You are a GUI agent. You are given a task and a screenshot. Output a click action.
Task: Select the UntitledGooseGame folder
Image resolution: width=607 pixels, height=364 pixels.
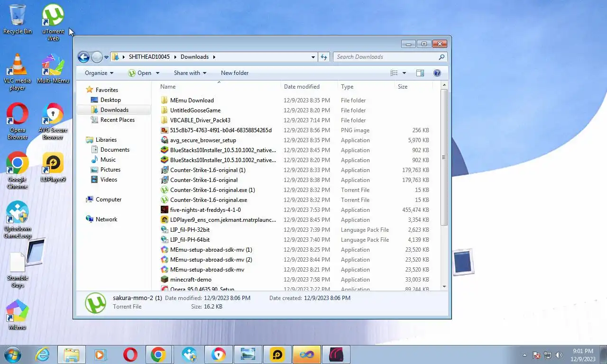tap(195, 110)
